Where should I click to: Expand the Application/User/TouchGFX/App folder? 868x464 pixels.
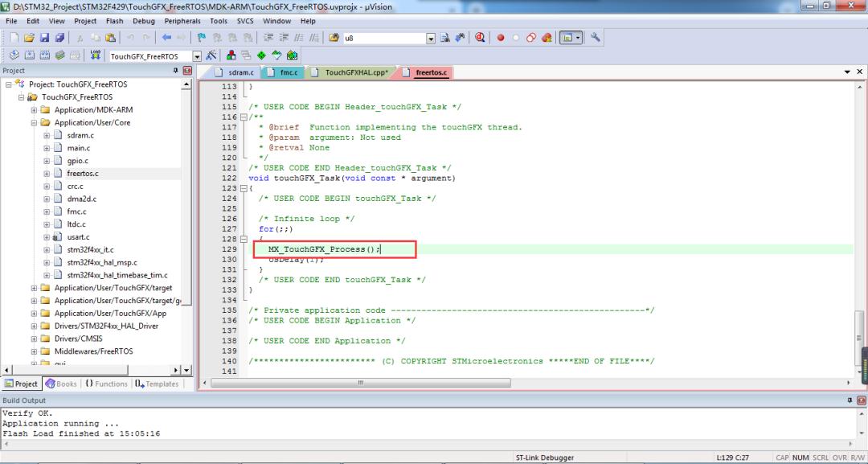[x=35, y=313]
